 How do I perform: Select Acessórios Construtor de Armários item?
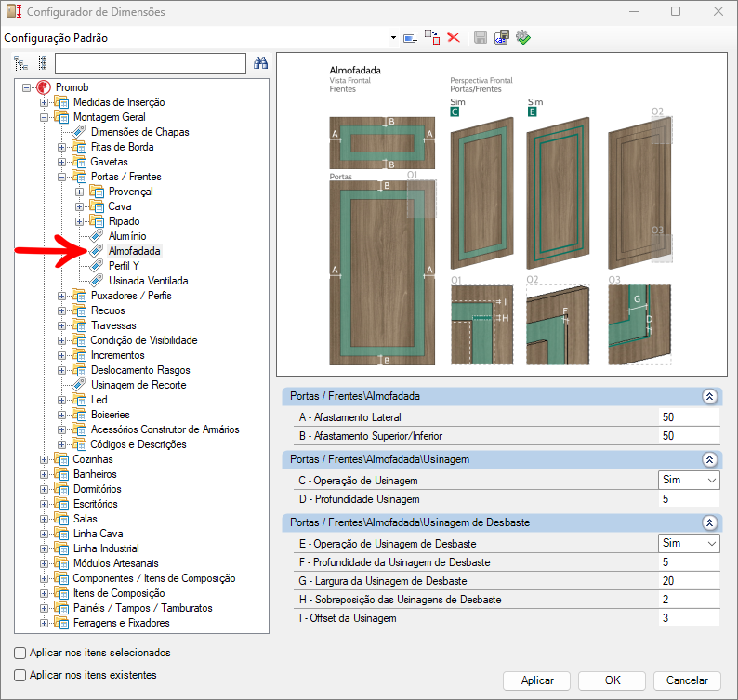point(165,429)
